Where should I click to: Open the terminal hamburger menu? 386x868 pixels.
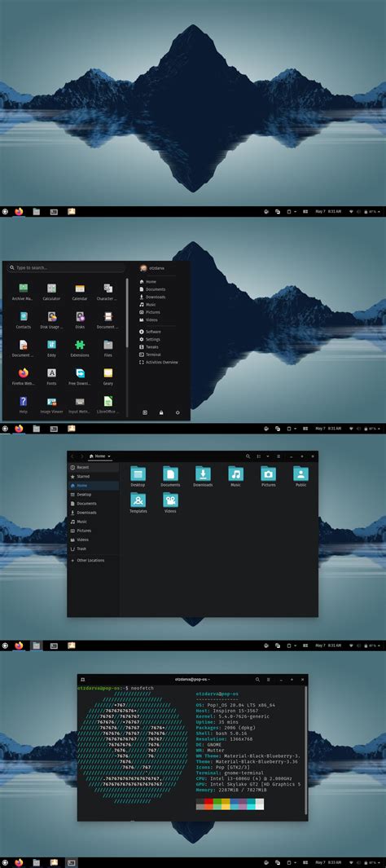(268, 679)
